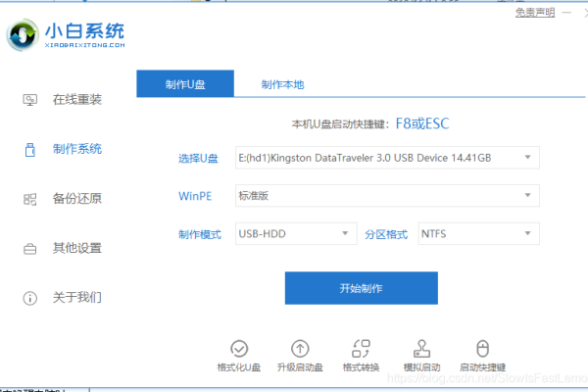
Task: Open 在线重装 from the sidebar
Action: (x=77, y=99)
